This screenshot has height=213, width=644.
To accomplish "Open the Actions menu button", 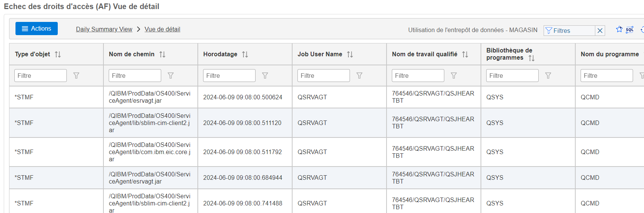I will 37,29.
